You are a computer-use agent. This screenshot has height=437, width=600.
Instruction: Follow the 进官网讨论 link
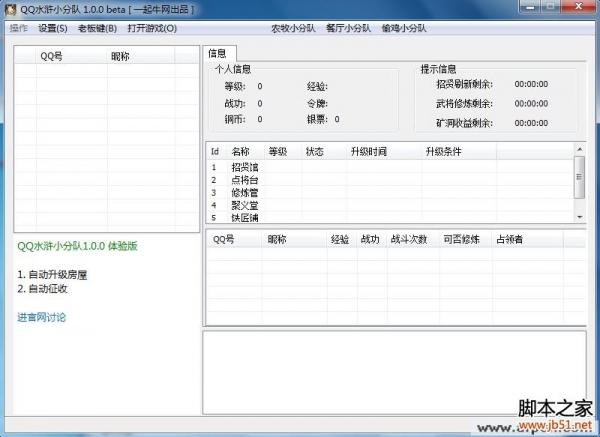pyautogui.click(x=41, y=317)
